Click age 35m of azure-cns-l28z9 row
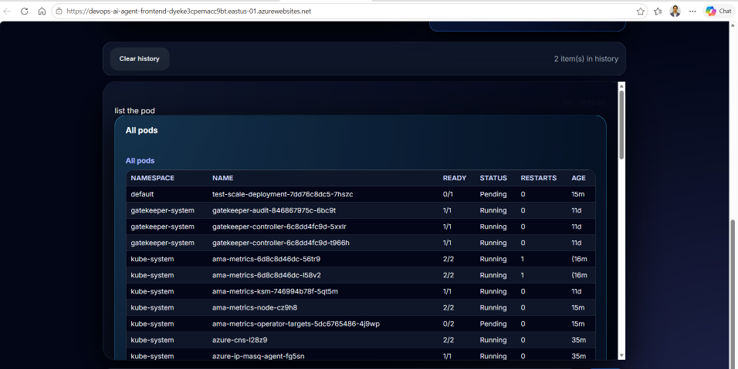 coord(579,340)
